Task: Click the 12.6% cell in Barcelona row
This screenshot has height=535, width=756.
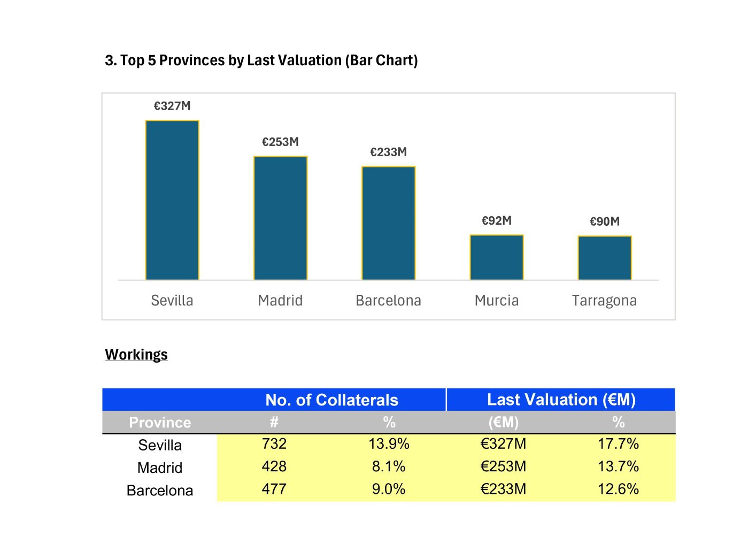Action: pyautogui.click(x=618, y=489)
